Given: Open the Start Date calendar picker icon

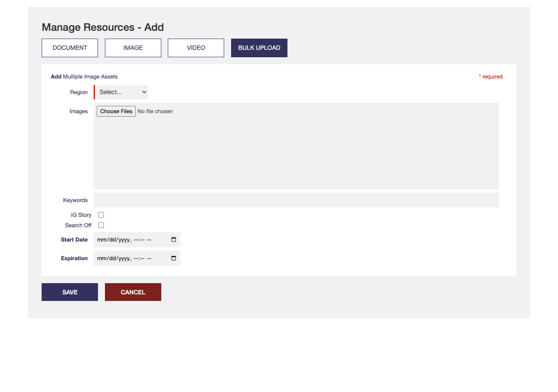Looking at the screenshot, I should [174, 240].
